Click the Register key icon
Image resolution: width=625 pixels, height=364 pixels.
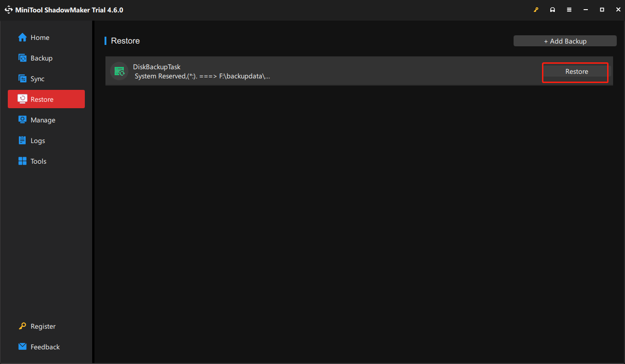pyautogui.click(x=22, y=326)
